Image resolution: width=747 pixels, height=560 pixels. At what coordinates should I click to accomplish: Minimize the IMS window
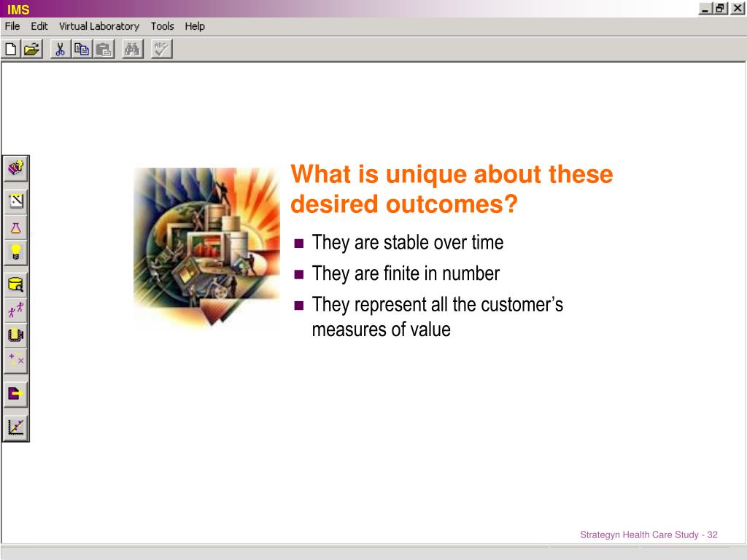click(705, 9)
